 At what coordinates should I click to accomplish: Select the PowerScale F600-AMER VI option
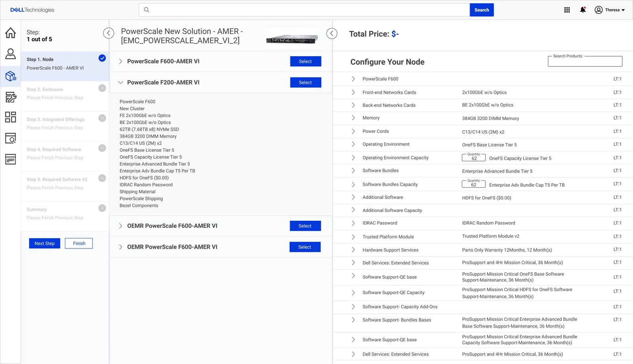tap(305, 61)
